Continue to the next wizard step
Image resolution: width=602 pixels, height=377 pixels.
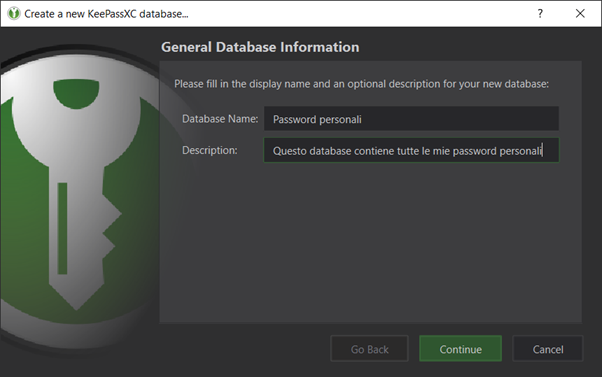pos(460,349)
